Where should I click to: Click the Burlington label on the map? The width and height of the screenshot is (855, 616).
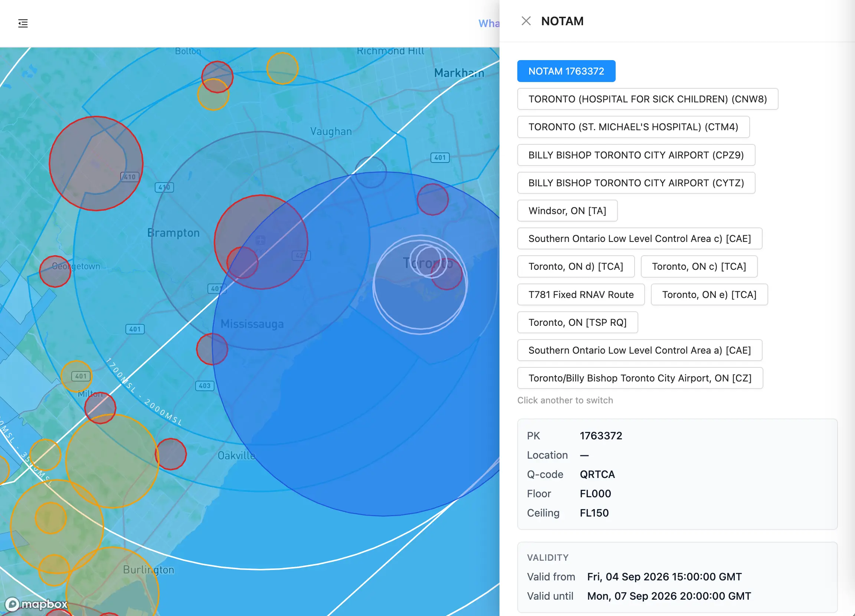[148, 570]
